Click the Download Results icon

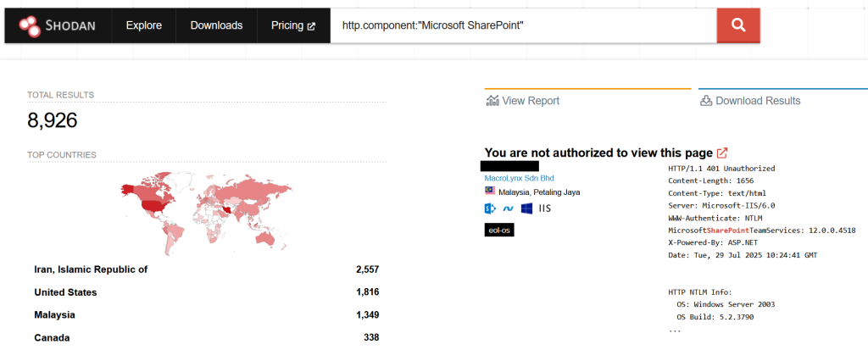tap(705, 101)
